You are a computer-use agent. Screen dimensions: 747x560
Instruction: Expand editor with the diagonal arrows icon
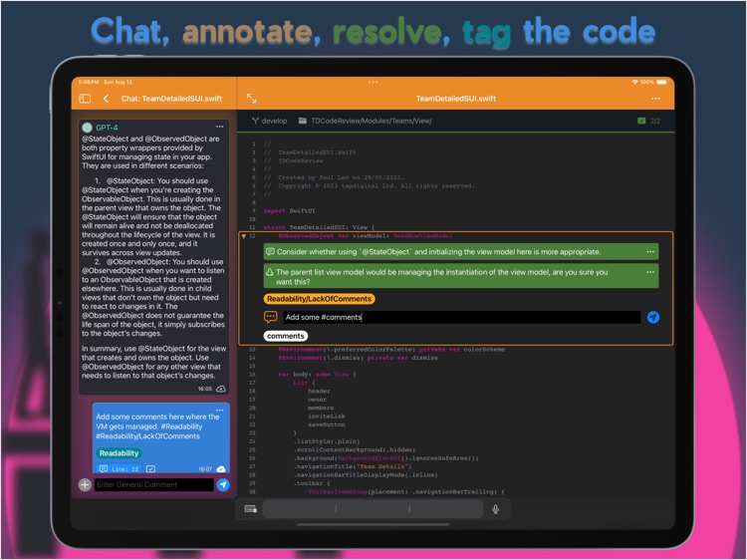[252, 99]
